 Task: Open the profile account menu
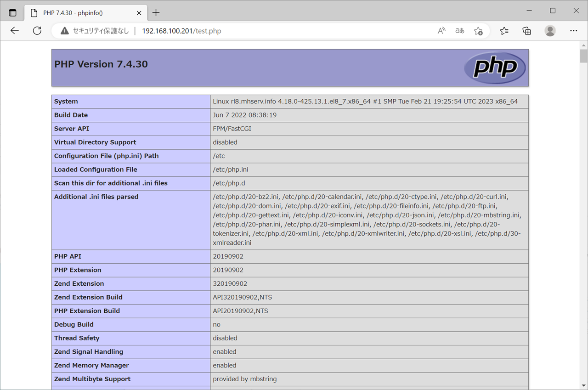click(550, 30)
